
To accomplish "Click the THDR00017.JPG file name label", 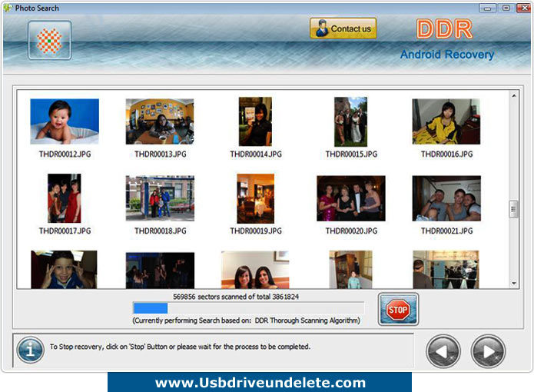I will [65, 231].
